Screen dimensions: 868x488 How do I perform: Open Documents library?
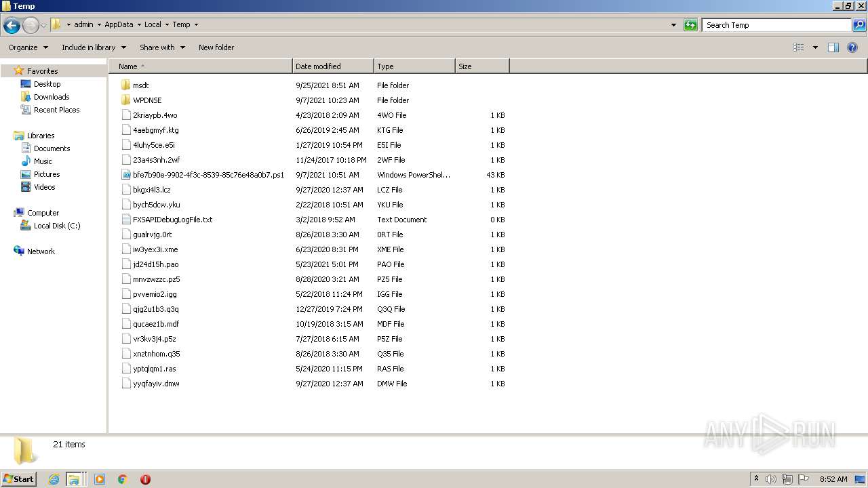tap(52, 148)
